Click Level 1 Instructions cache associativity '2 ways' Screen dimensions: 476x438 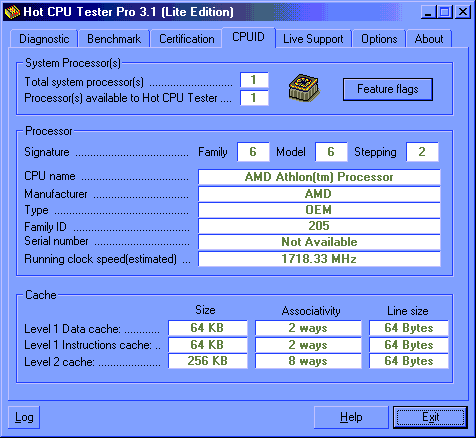[308, 345]
